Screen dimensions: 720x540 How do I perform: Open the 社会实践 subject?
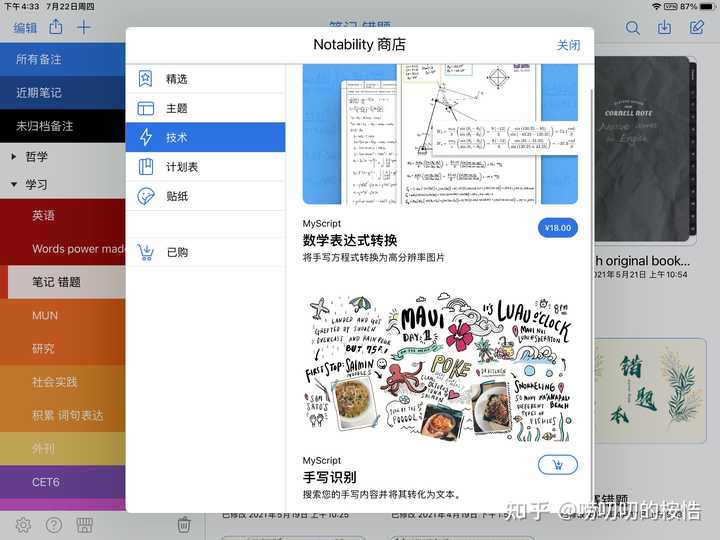point(62,382)
